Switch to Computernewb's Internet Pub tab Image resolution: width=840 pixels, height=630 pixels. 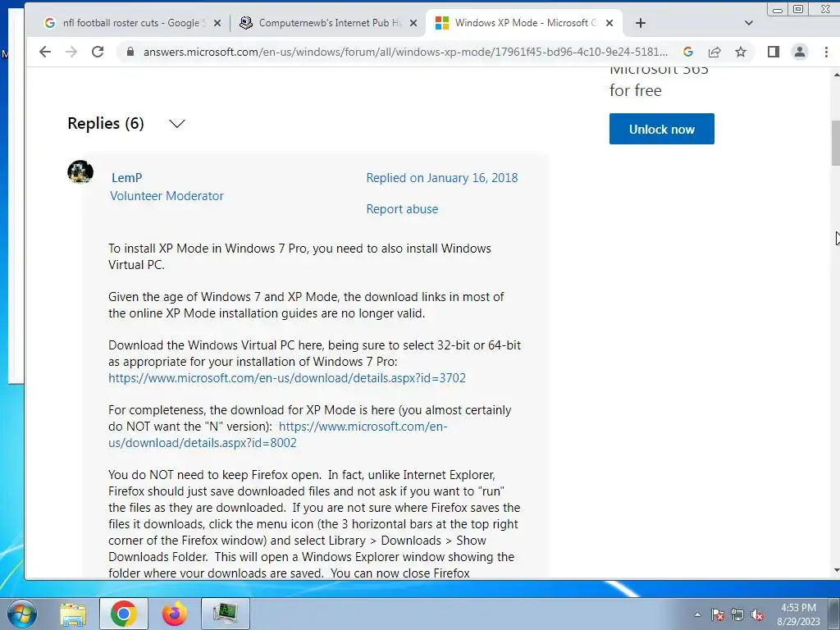pyautogui.click(x=328, y=23)
